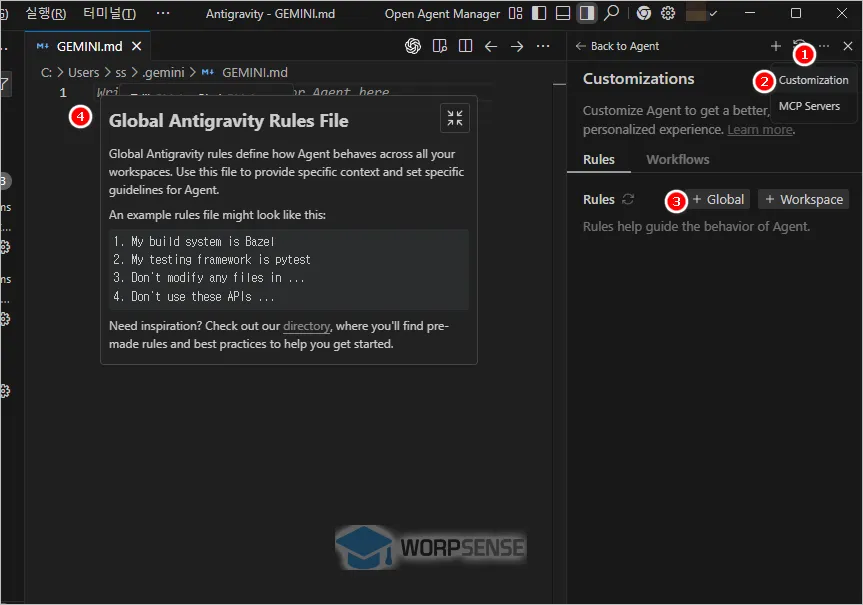Switch to the Rules tab
The image size is (863, 605).
point(599,160)
